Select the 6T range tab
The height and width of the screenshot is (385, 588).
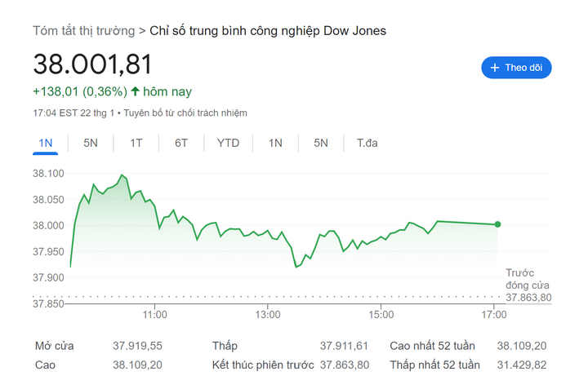(181, 143)
